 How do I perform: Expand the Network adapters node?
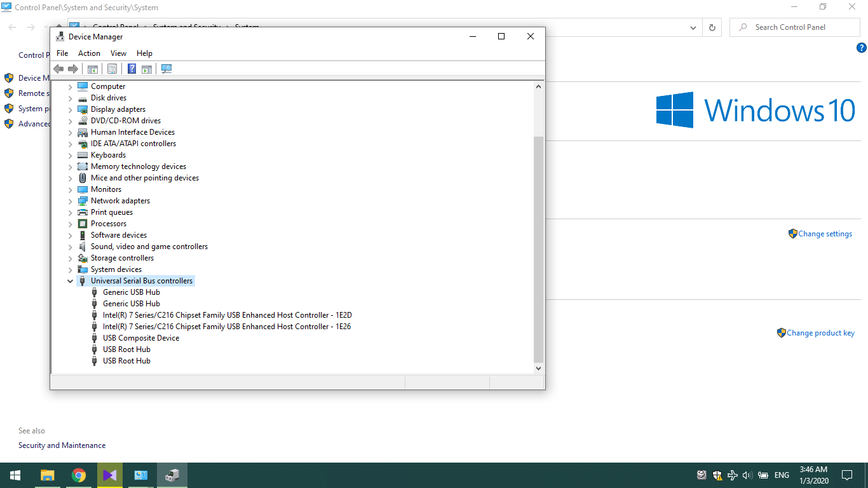click(x=71, y=201)
